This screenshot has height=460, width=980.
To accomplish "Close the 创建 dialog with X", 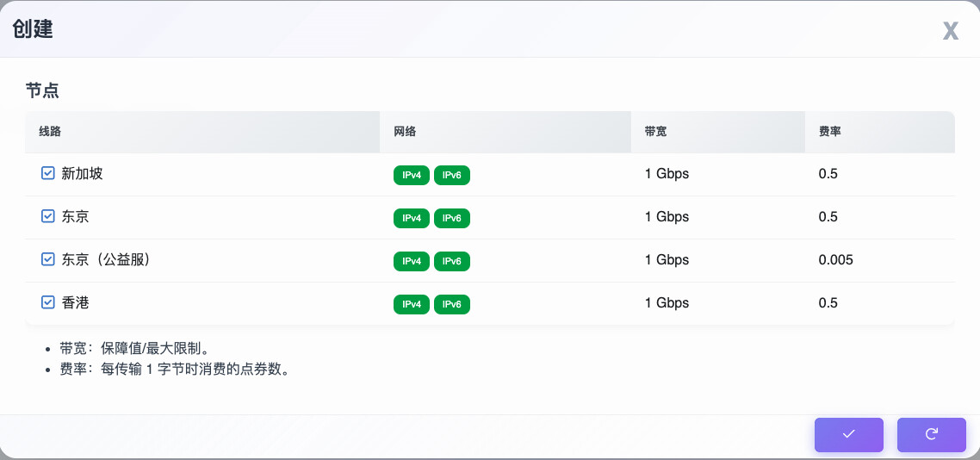I will (x=951, y=31).
